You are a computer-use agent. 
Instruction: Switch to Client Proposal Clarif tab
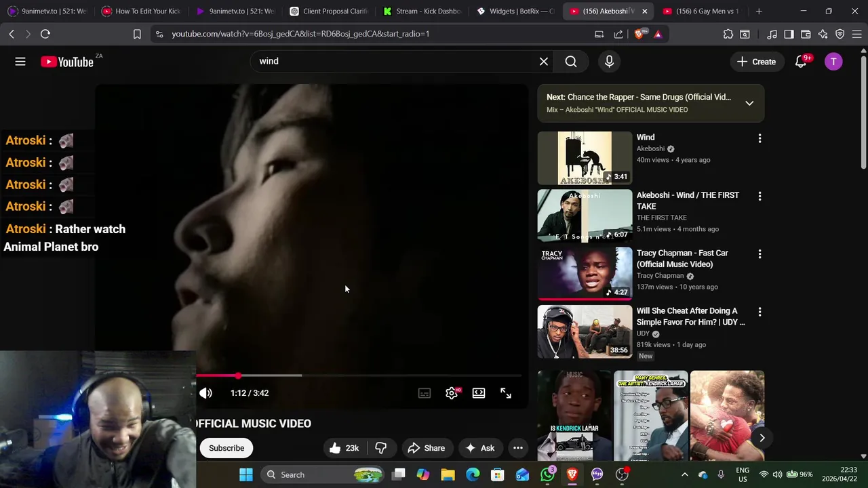point(328,12)
